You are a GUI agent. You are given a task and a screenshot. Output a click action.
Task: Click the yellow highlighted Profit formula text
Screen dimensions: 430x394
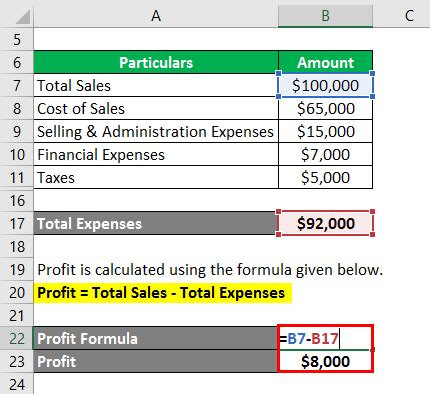pyautogui.click(x=161, y=293)
